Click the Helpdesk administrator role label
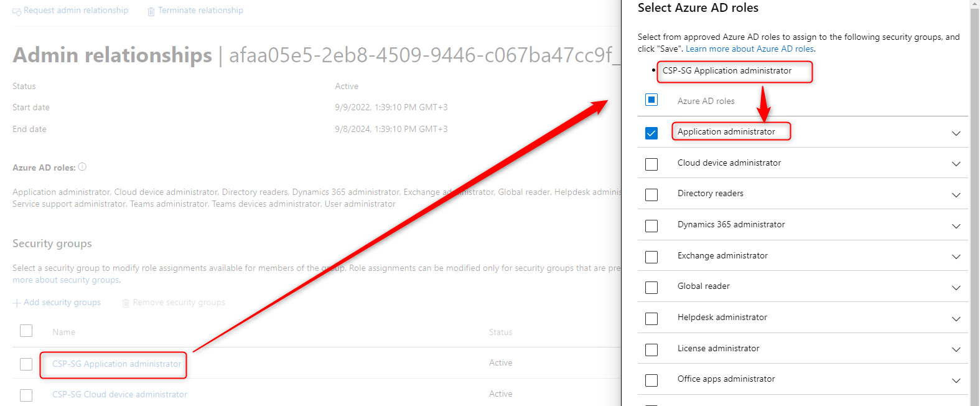Image resolution: width=980 pixels, height=406 pixels. (x=722, y=317)
